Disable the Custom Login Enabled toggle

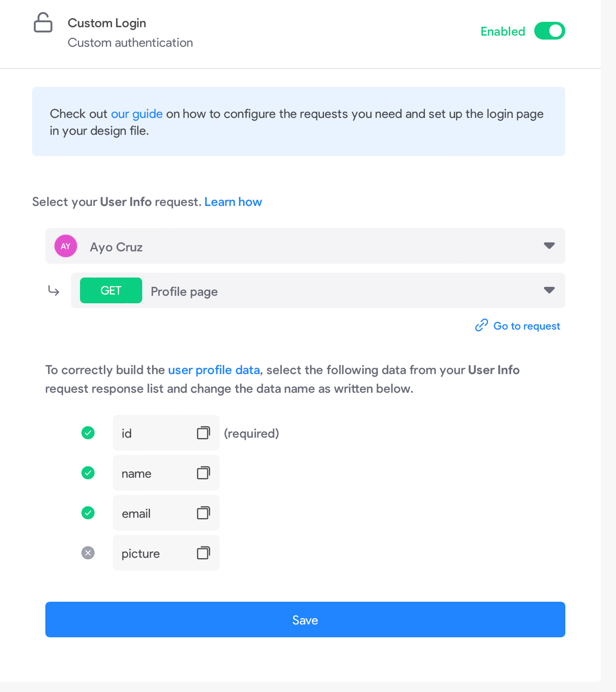coord(549,31)
